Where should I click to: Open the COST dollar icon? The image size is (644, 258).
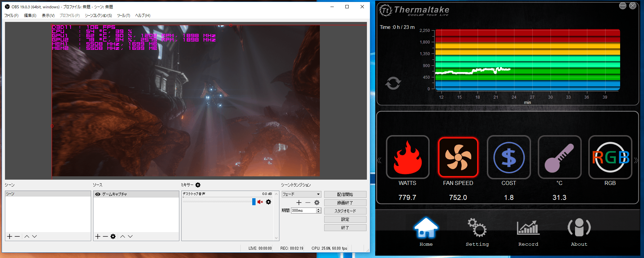tap(509, 157)
